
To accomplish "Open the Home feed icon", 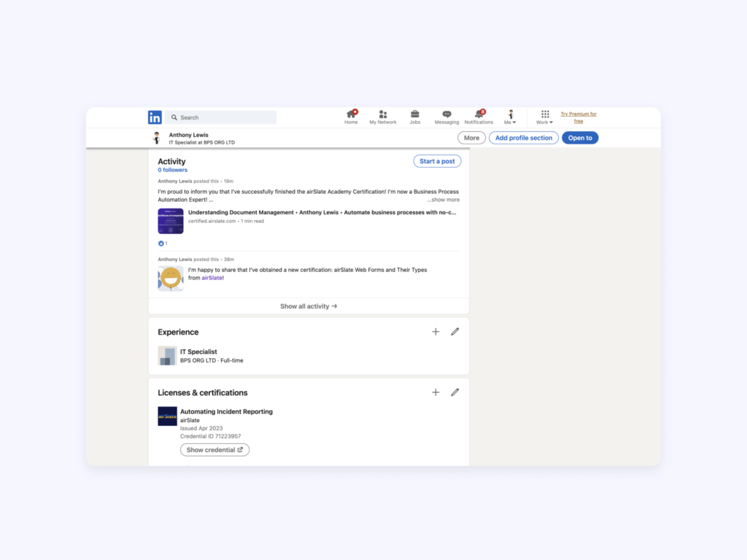I will pos(351,114).
